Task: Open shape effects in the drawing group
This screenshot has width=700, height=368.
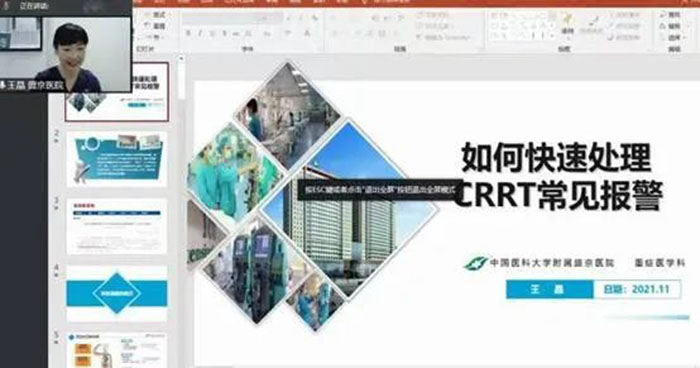Action: click(625, 37)
